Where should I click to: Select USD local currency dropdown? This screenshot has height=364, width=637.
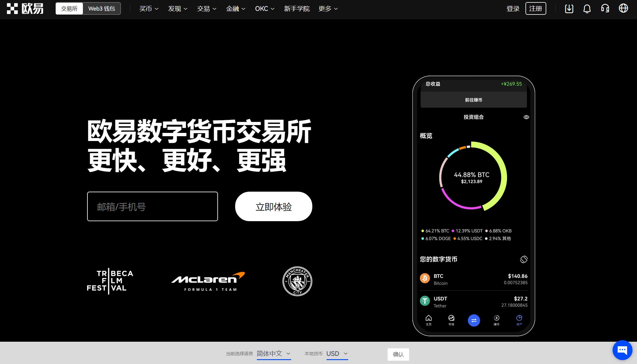pos(337,353)
